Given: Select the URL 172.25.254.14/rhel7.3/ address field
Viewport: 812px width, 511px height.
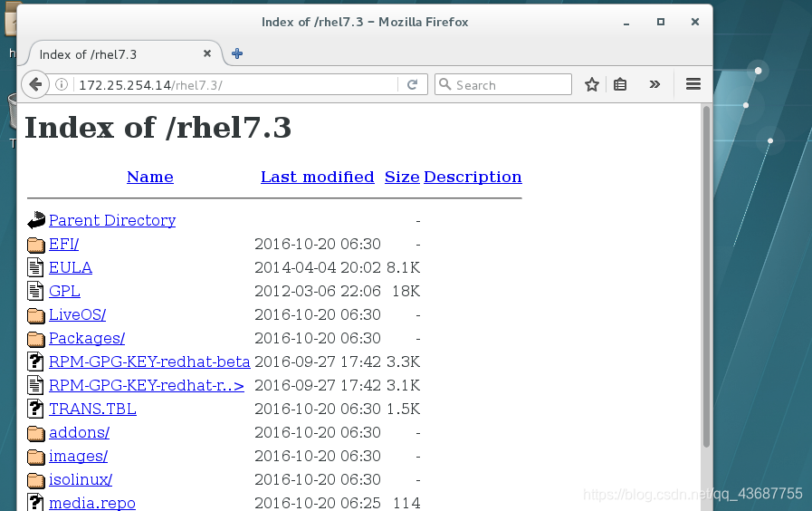Looking at the screenshot, I should pos(236,85).
